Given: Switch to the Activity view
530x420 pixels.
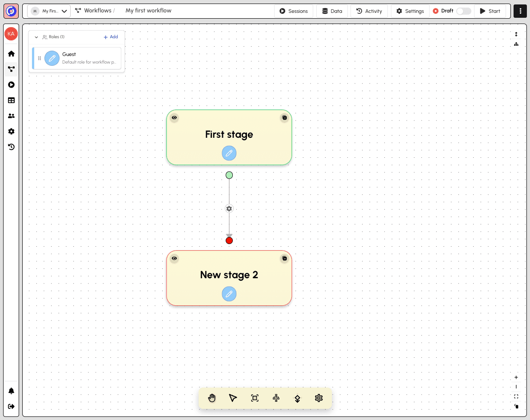Looking at the screenshot, I should click(x=369, y=11).
